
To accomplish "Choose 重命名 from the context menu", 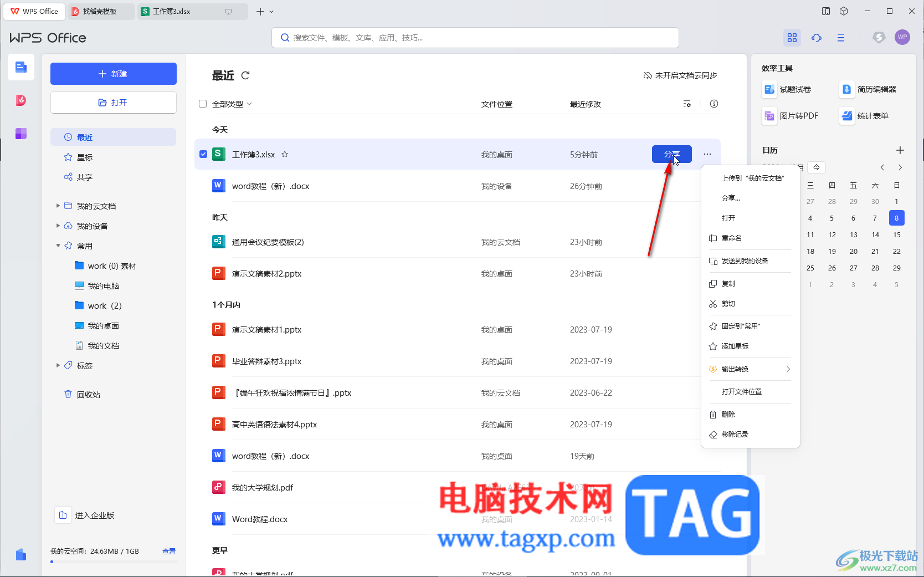I will pyautogui.click(x=750, y=238).
